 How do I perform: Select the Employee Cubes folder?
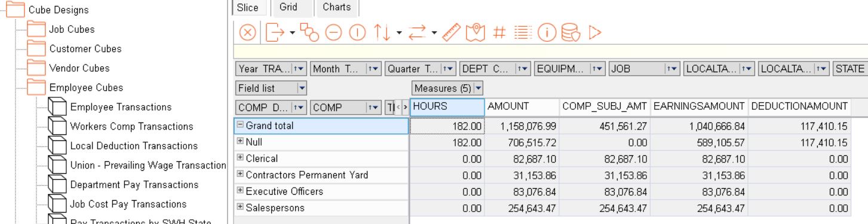86,88
